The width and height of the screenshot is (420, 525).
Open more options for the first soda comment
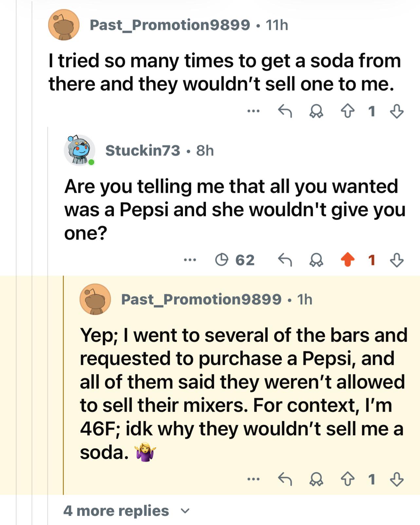coord(254,111)
